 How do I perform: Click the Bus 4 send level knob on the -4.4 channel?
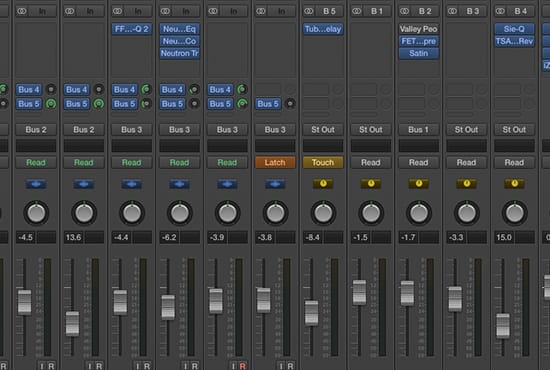(146, 89)
